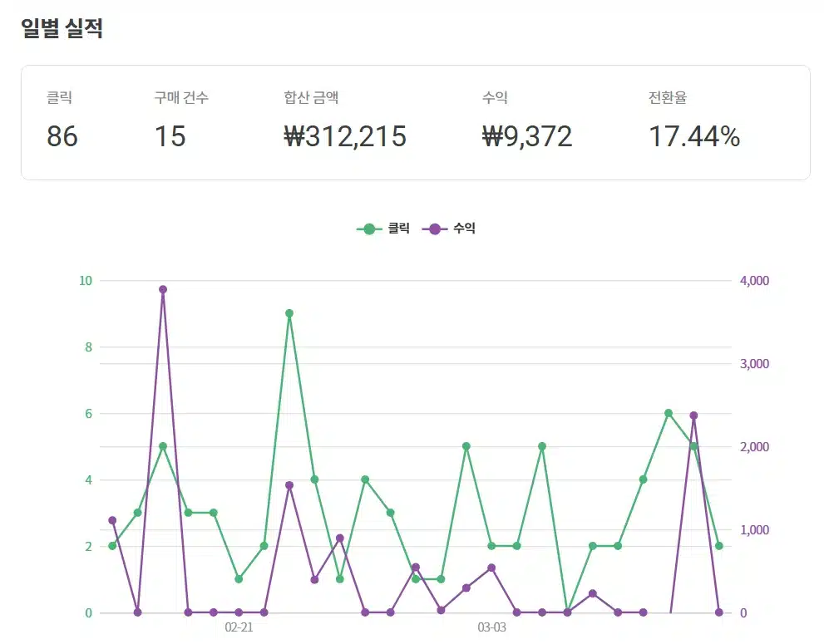Select the 합산 금액 value ₩312,215
The width and height of the screenshot is (824, 644).
[345, 136]
